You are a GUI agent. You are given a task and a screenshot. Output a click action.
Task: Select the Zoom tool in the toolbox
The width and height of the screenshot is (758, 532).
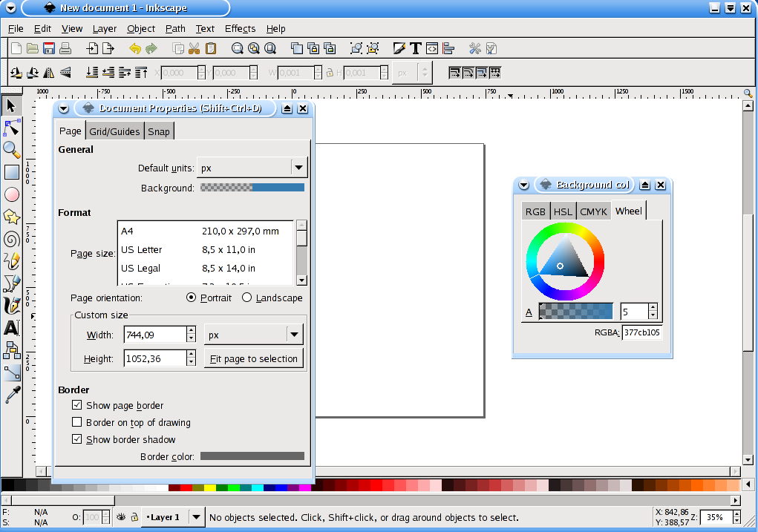pos(11,150)
